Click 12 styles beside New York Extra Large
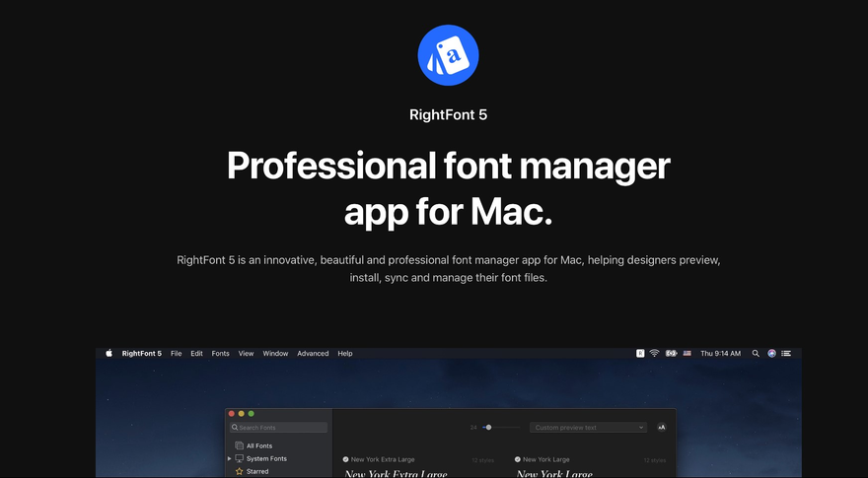This screenshot has width=868, height=478. (482, 460)
